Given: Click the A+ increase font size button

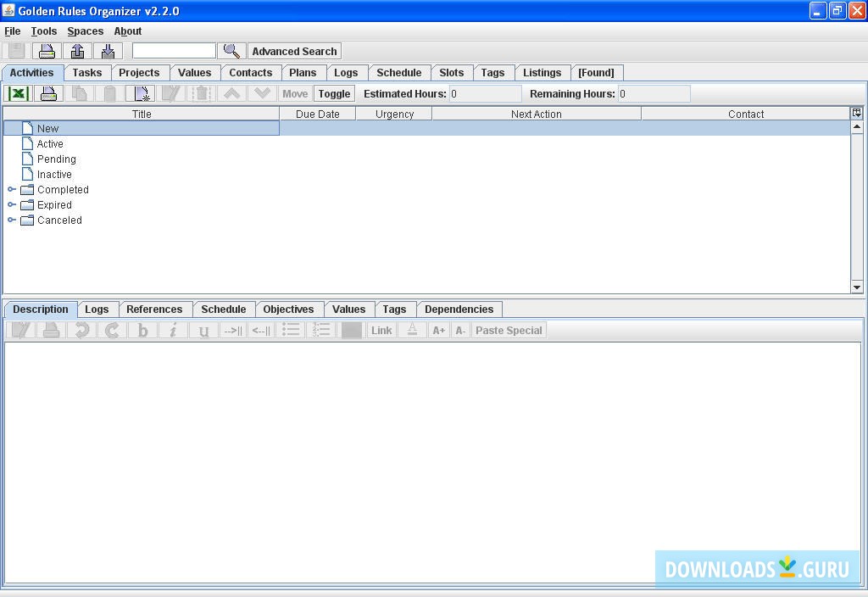Looking at the screenshot, I should [439, 330].
